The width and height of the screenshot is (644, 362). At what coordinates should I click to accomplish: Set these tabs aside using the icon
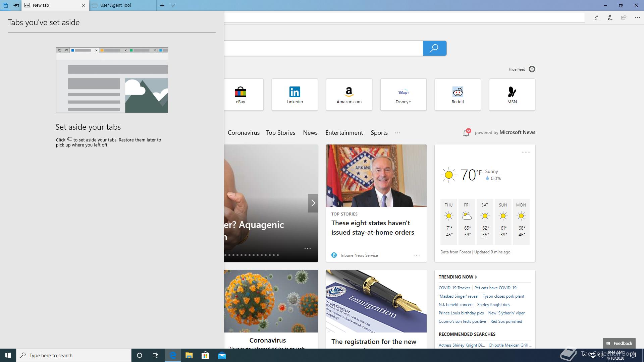click(16, 5)
